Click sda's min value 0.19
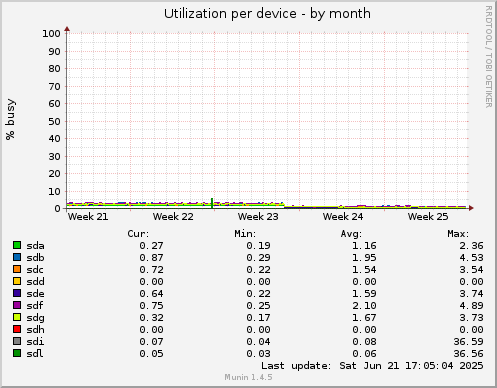The image size is (497, 388). click(258, 246)
